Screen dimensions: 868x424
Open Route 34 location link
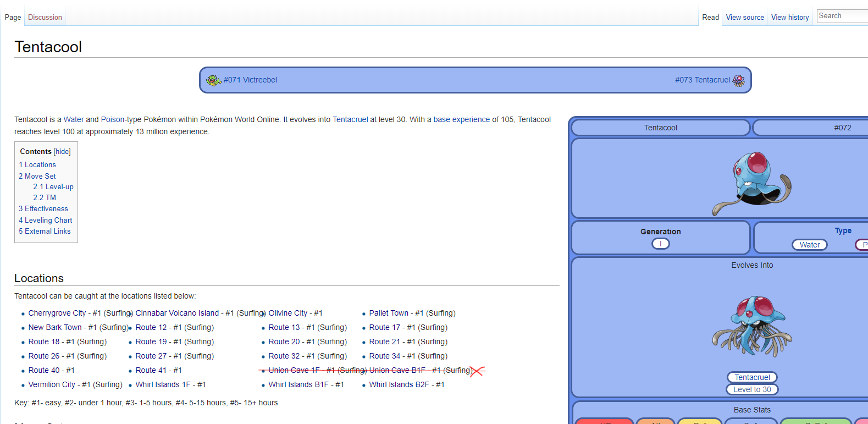pyautogui.click(x=385, y=356)
